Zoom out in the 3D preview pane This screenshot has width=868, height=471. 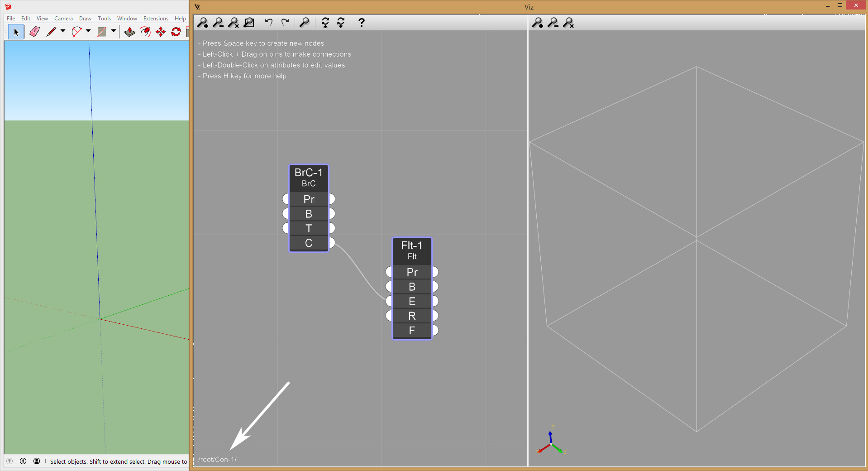click(553, 23)
